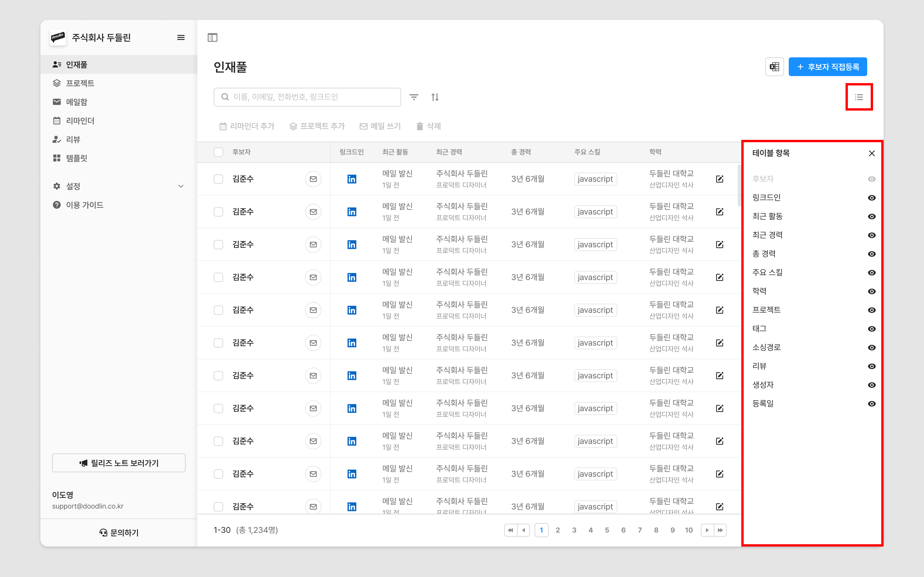Hide the 링크드인 column via eye icon
Screen dimensions: 924x577
[x=871, y=198]
